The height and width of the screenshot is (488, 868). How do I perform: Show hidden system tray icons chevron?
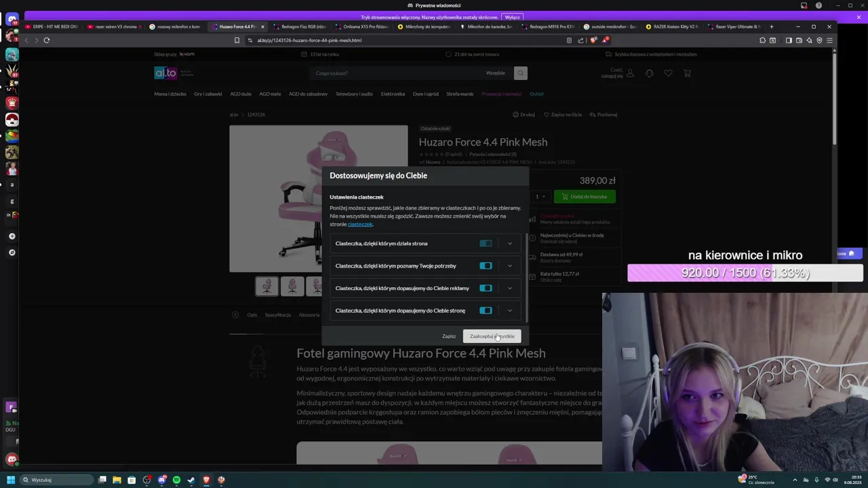point(795,480)
